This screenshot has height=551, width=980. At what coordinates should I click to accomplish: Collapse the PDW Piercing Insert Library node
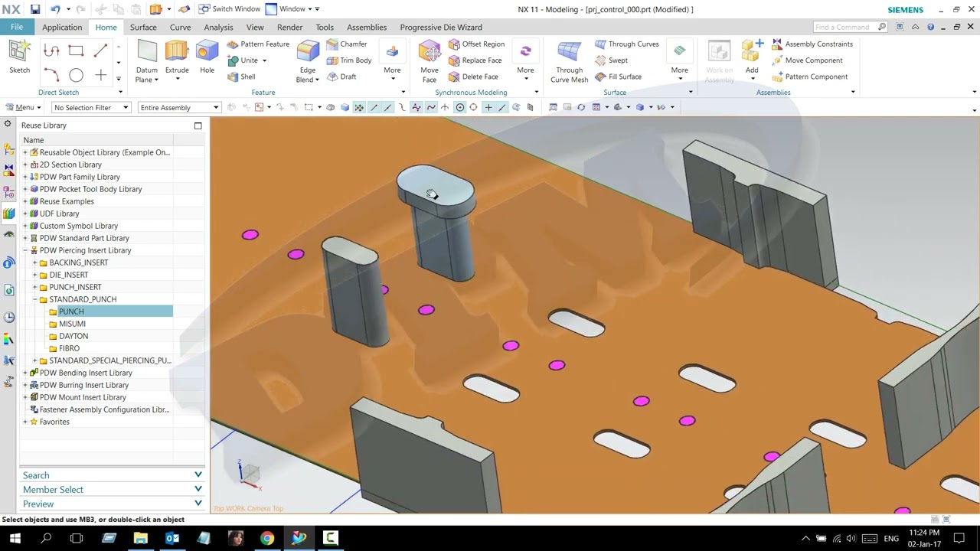[x=25, y=250]
